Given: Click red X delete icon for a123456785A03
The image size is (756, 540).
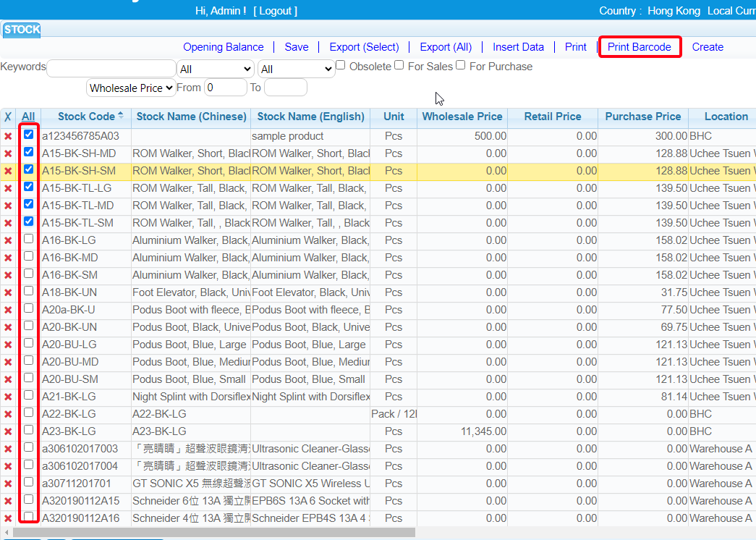Looking at the screenshot, I should (x=8, y=136).
